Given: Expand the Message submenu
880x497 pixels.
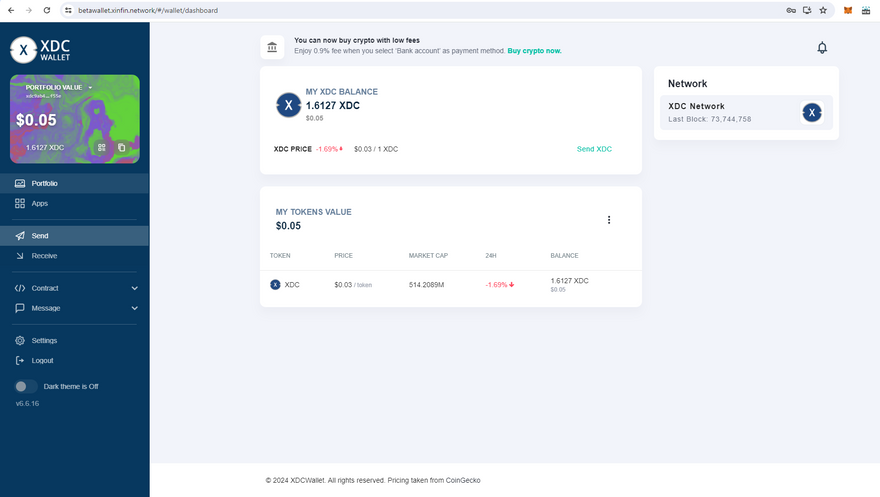Looking at the screenshot, I should [134, 308].
